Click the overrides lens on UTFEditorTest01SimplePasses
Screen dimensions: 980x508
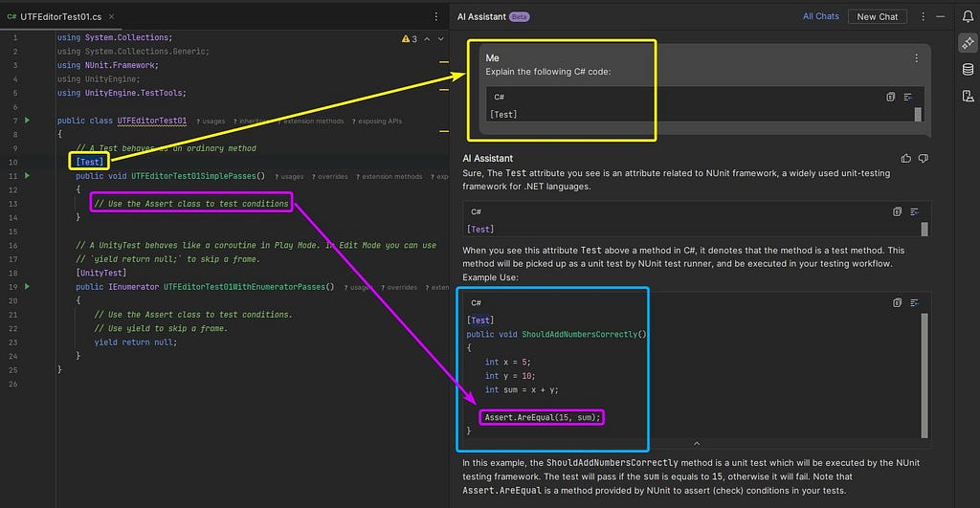(329, 177)
